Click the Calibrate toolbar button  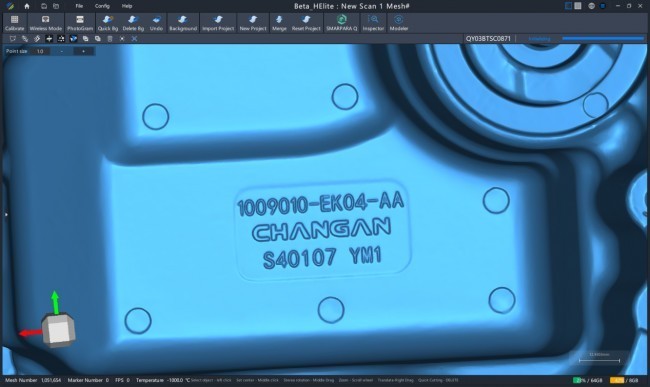coord(15,23)
